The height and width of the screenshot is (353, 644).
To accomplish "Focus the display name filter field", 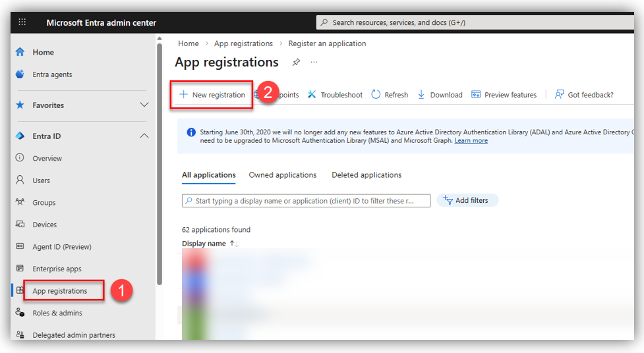I will (307, 201).
